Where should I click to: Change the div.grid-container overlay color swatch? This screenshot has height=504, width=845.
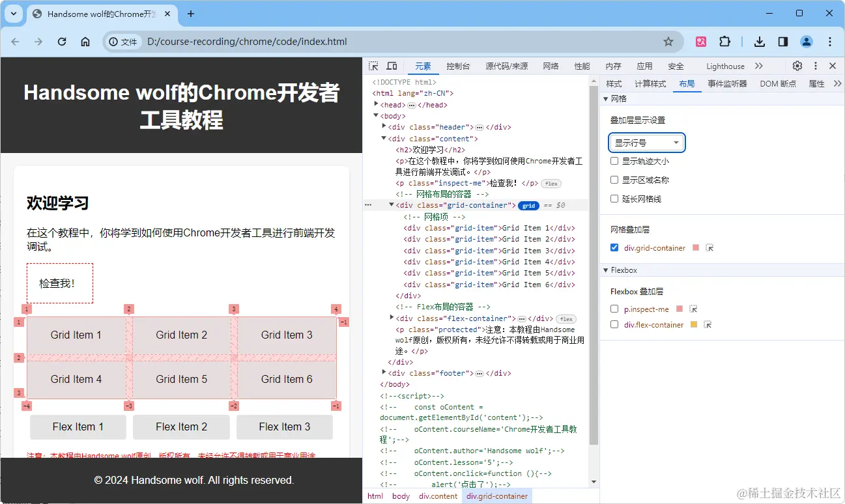[696, 247]
